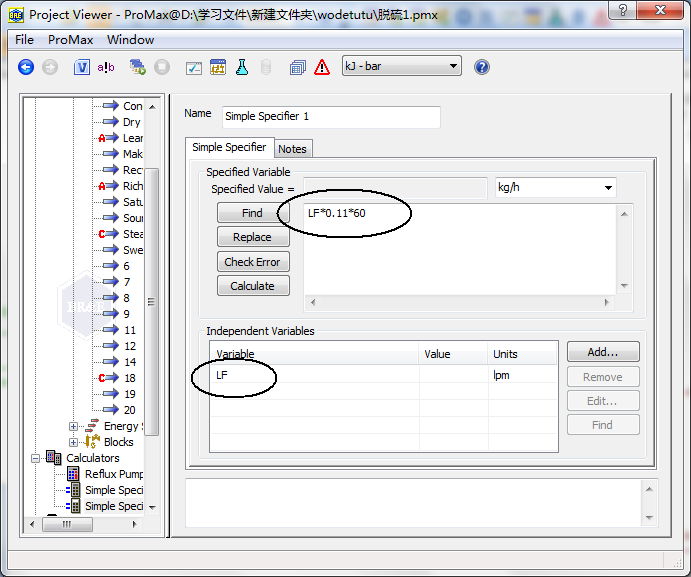Click the 'a!b' toolbar icon
This screenshot has width=691, height=577.
pyautogui.click(x=107, y=67)
